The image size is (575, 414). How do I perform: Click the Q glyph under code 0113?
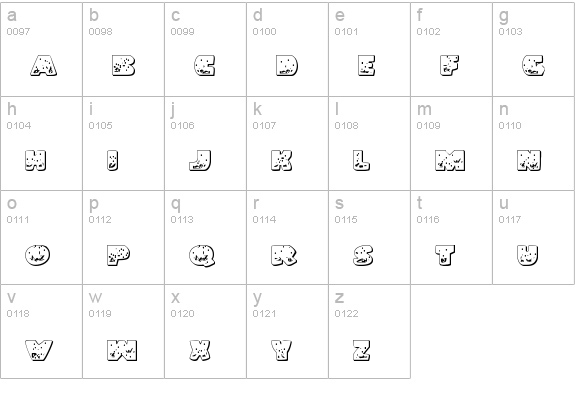coord(202,255)
